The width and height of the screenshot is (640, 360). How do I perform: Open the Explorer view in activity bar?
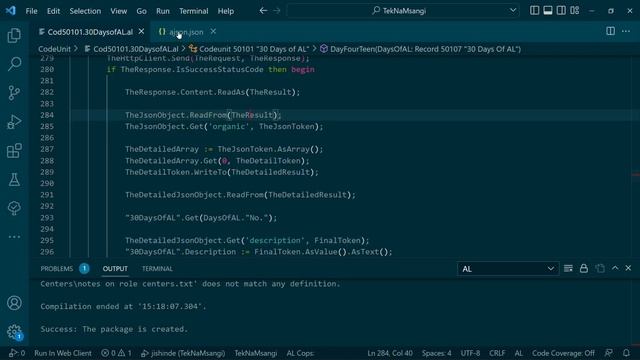click(x=14, y=36)
